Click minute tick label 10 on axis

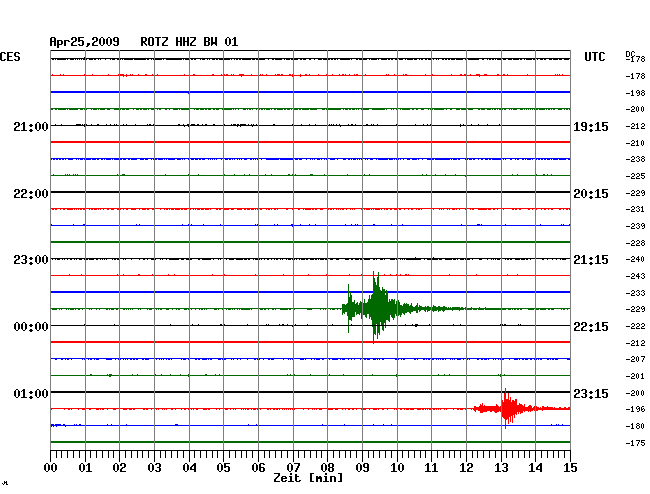click(397, 468)
